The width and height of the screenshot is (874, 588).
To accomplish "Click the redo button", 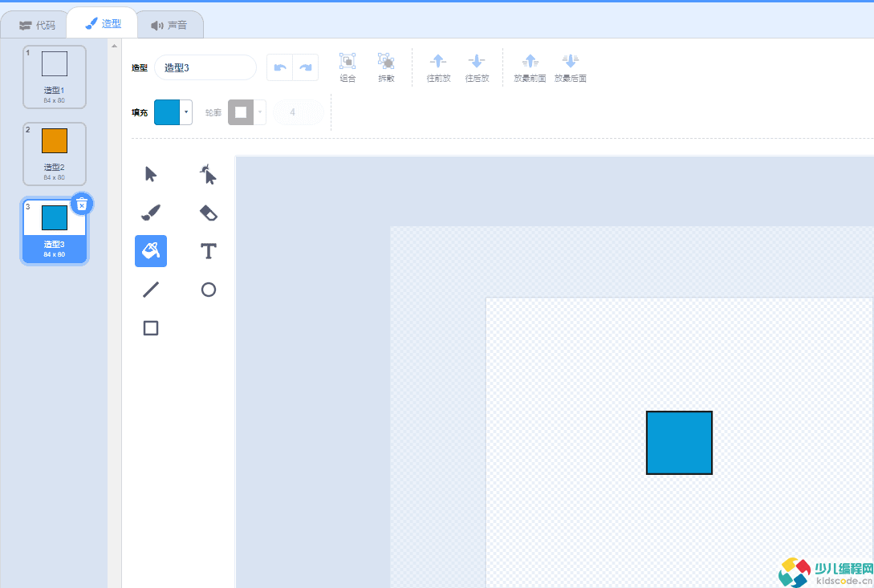I will click(x=306, y=67).
